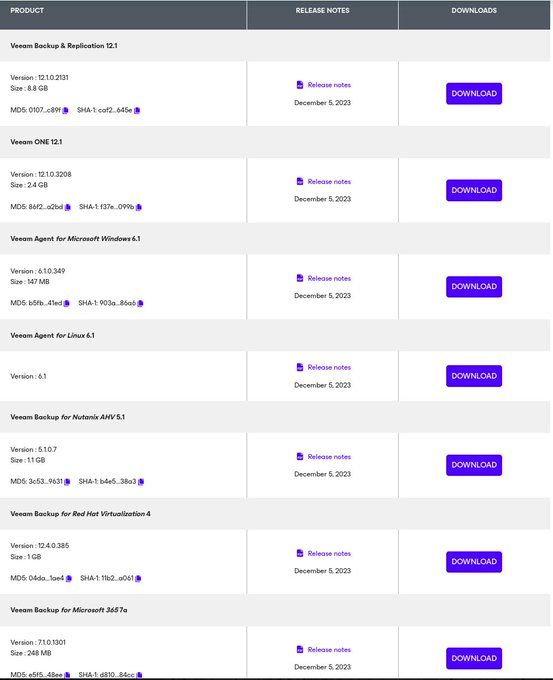553x680 pixels.
Task: Copy SHA-1 hash for Red Hat Virtualization backup
Action: pos(138,579)
